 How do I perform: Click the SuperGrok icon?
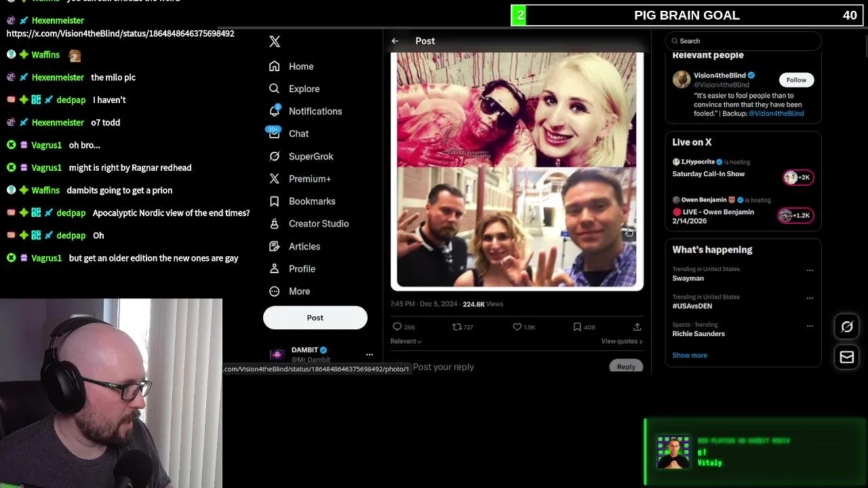coord(274,157)
